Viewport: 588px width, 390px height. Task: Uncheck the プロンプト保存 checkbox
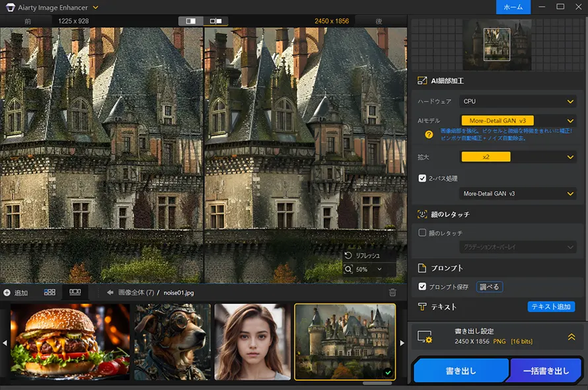point(423,286)
